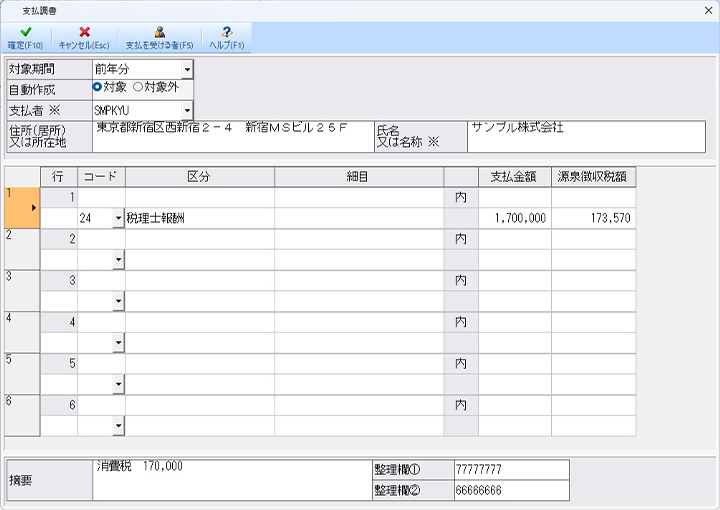Click the 支払金額 column header
Viewport: 720px width, 510px height.
[514, 176]
